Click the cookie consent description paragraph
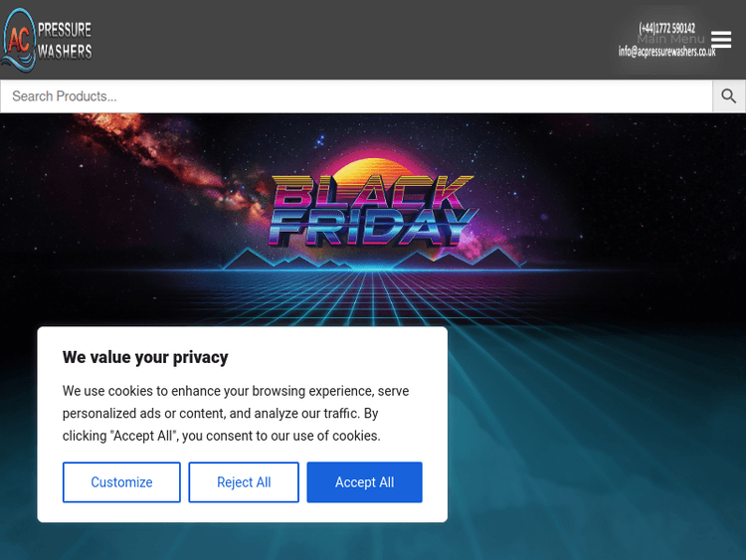The image size is (746, 560). [236, 413]
